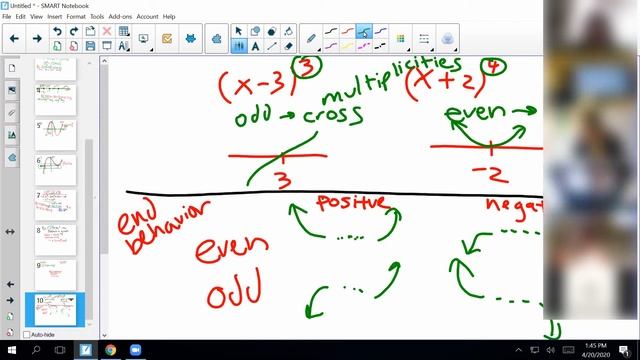Delete page with the red page icon
Screen dimensions: 640x360
(x=74, y=46)
